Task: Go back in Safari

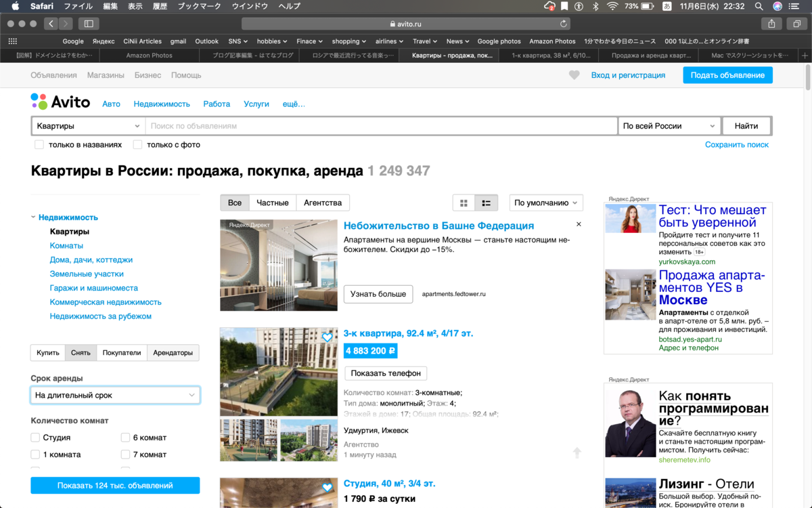Action: [x=51, y=23]
